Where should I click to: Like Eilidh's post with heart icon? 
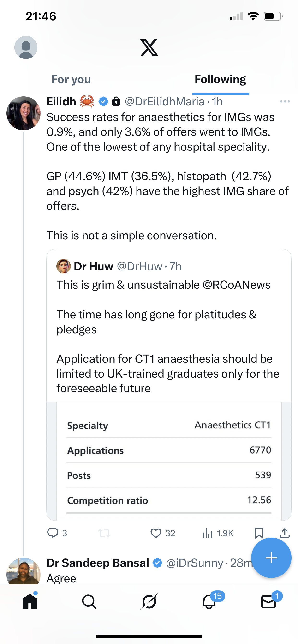(x=156, y=533)
